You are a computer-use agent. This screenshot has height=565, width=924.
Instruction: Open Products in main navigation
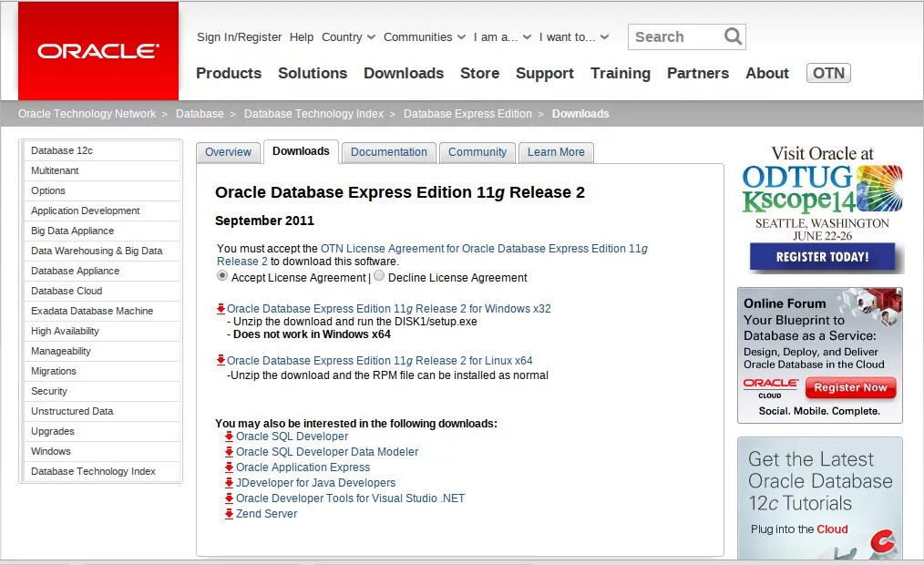[x=229, y=73]
